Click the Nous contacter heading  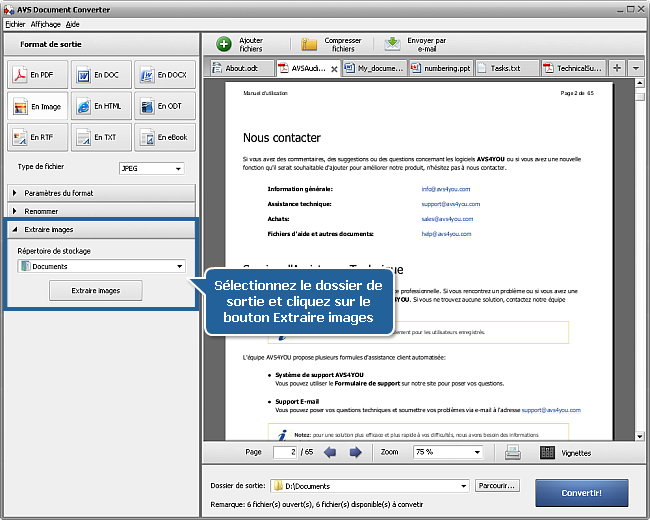pos(282,138)
